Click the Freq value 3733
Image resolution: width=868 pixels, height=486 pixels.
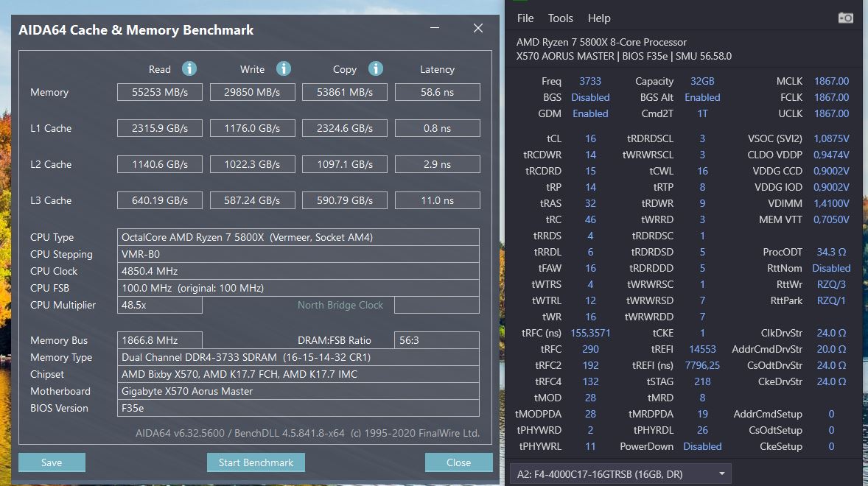click(x=590, y=81)
